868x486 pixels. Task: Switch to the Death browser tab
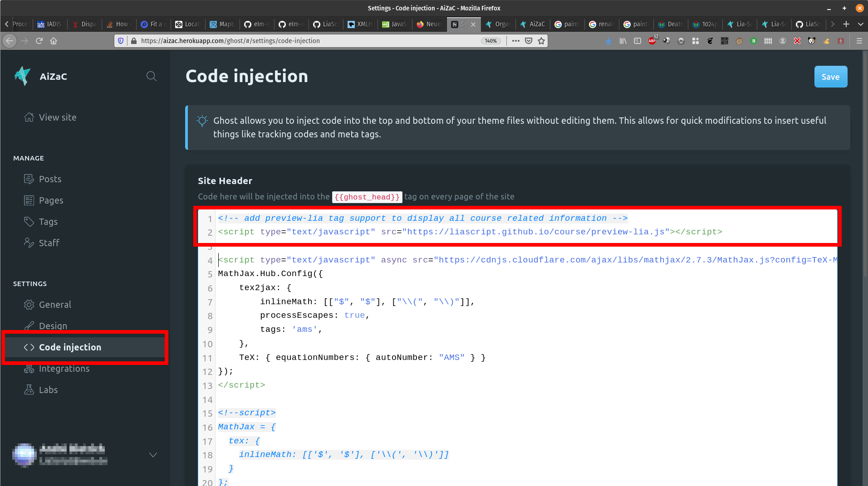coord(670,24)
